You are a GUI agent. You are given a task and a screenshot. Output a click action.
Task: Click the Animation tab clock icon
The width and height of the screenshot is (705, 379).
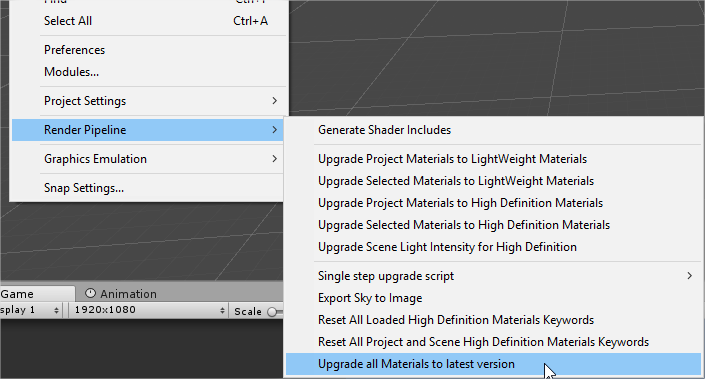(x=90, y=293)
